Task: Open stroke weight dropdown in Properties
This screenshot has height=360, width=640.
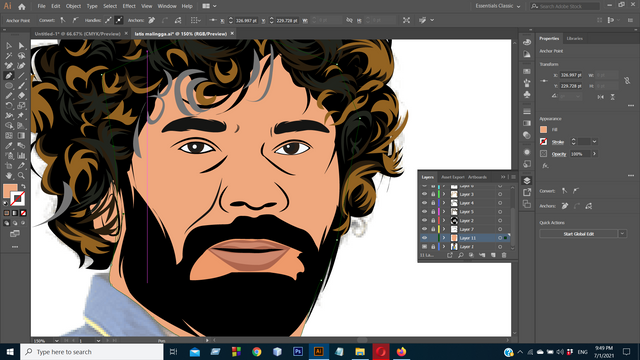Action: pos(594,142)
